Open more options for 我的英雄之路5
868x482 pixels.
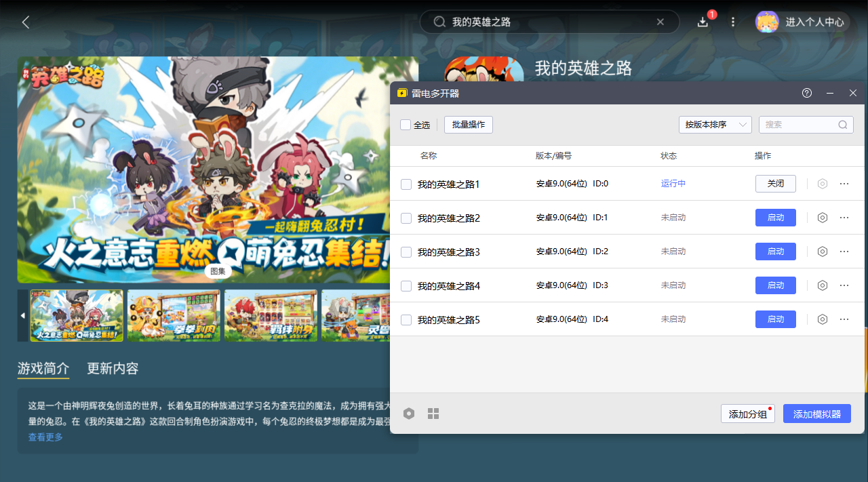tap(844, 319)
